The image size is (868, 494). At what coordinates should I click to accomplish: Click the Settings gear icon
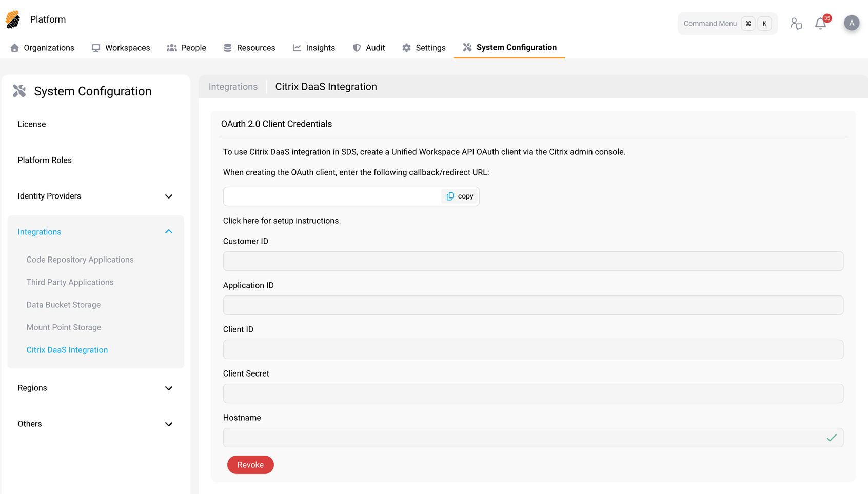406,48
